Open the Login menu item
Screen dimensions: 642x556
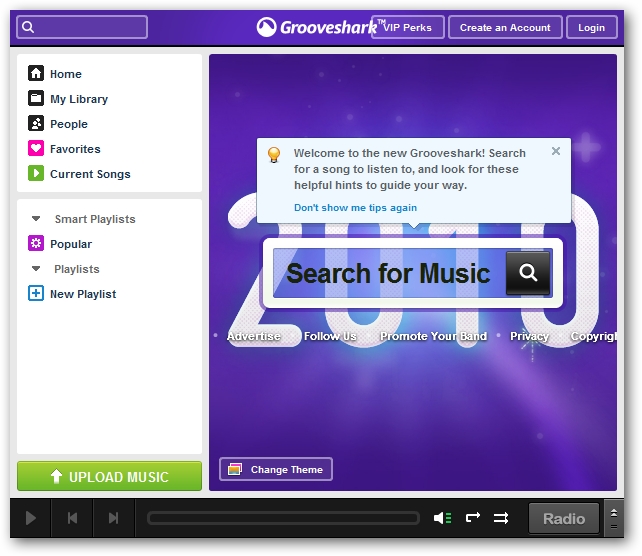[592, 27]
